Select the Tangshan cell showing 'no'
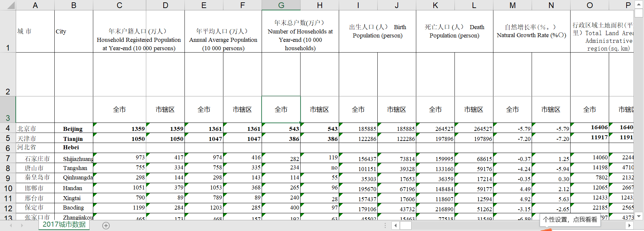 (320, 168)
